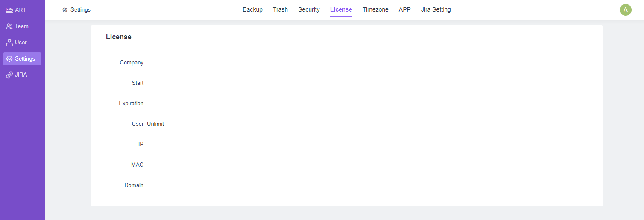Click the Company field label

[x=132, y=63]
